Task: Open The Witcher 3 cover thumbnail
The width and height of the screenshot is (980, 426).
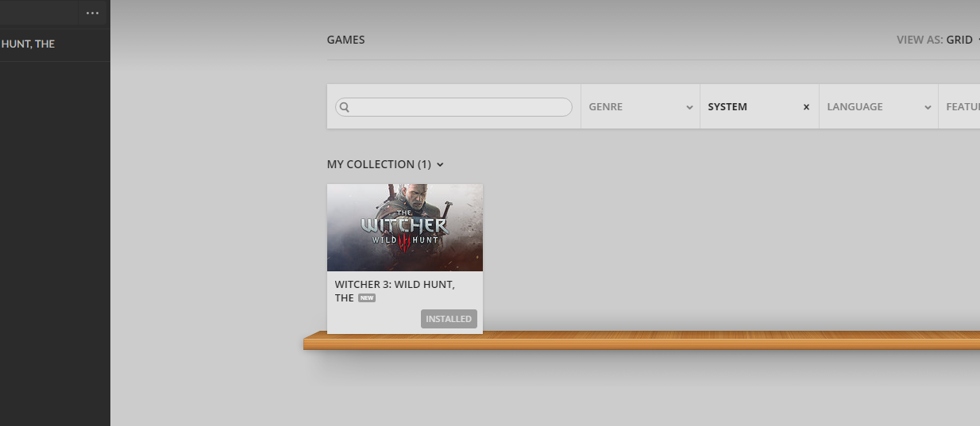Action: pos(405,228)
